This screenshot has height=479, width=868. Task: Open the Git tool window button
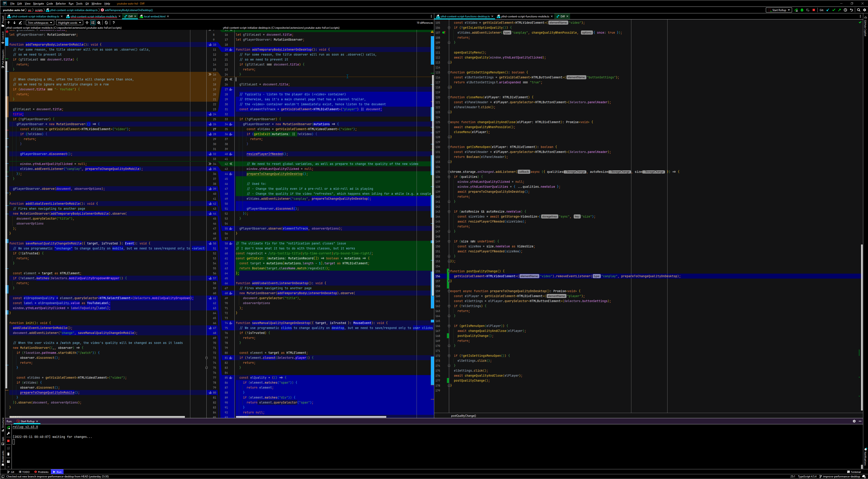[x=11, y=472]
